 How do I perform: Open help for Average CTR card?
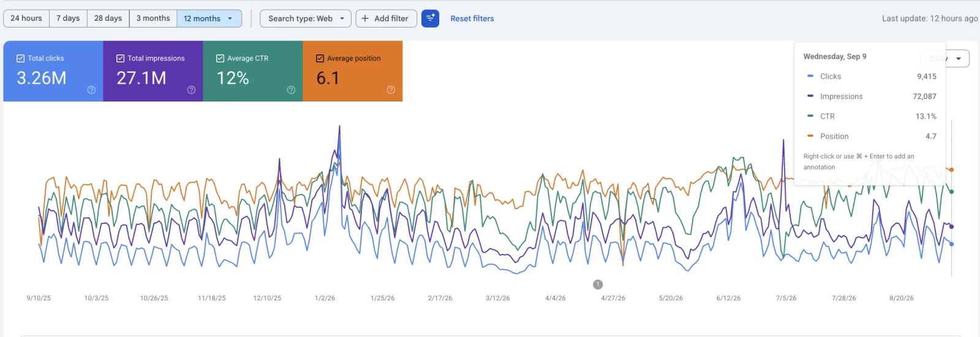(291, 90)
